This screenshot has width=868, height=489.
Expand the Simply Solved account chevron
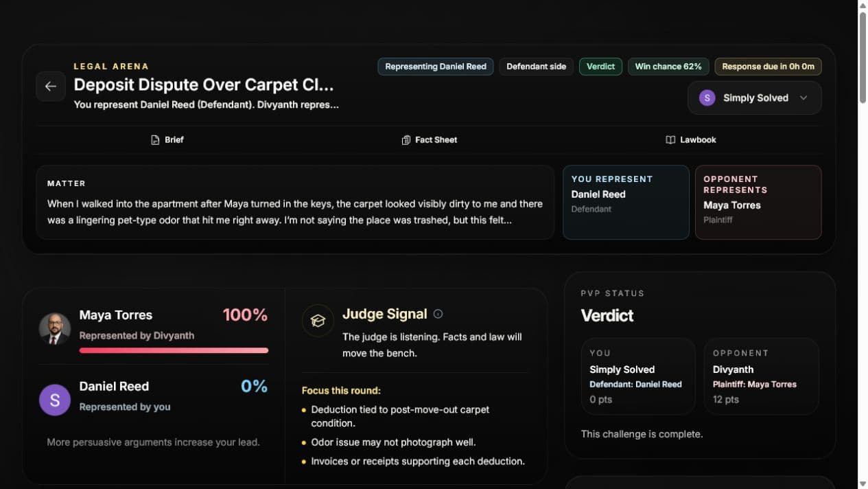804,98
